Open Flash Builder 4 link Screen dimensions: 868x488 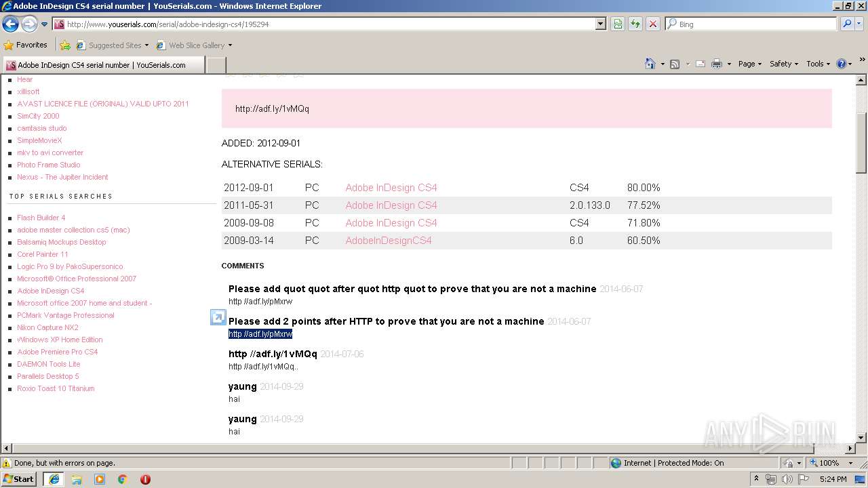click(41, 218)
